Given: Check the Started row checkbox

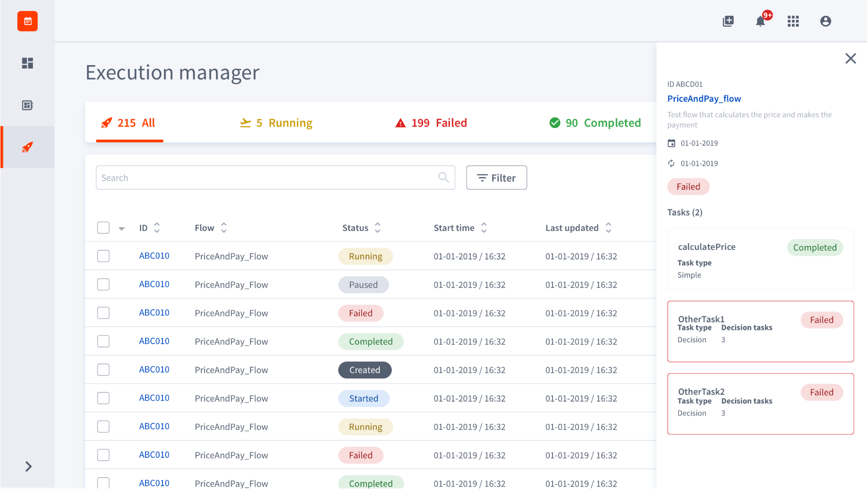Looking at the screenshot, I should 103,398.
